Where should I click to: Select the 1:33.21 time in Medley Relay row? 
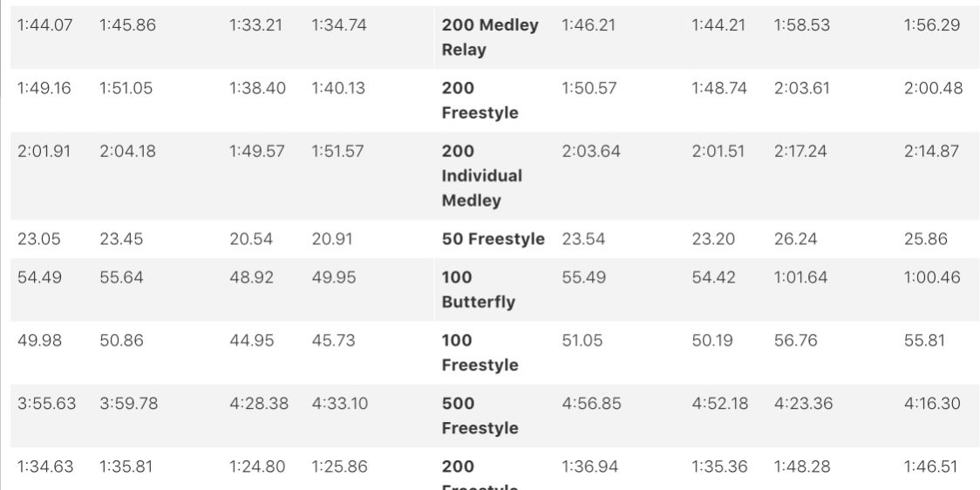coord(255,25)
